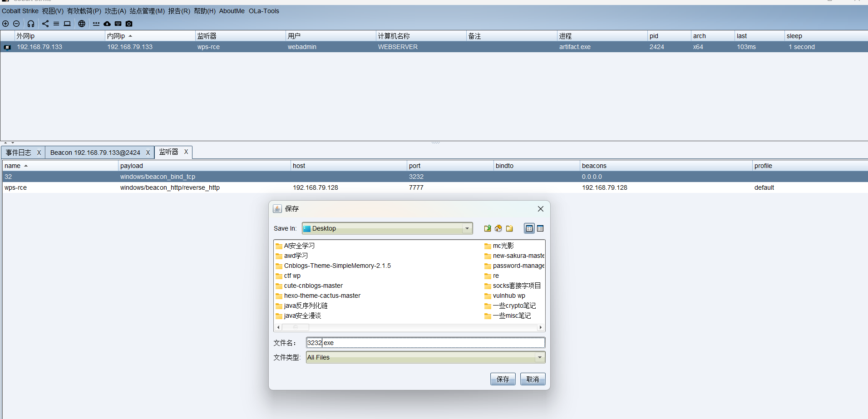The width and height of the screenshot is (868, 419).
Task: Select the hexo-theme-cactus-master folder
Action: pyautogui.click(x=318, y=296)
